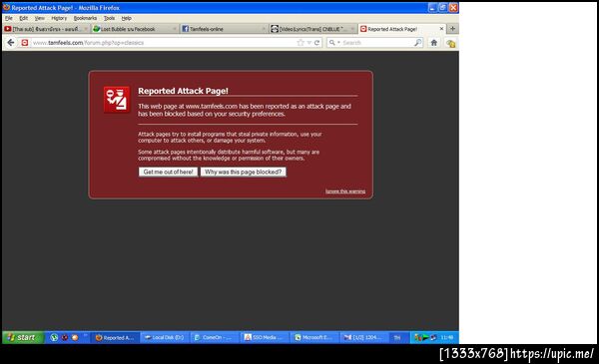Image resolution: width=599 pixels, height=364 pixels.
Task: Click the Ignore this warning link
Action: tap(345, 191)
